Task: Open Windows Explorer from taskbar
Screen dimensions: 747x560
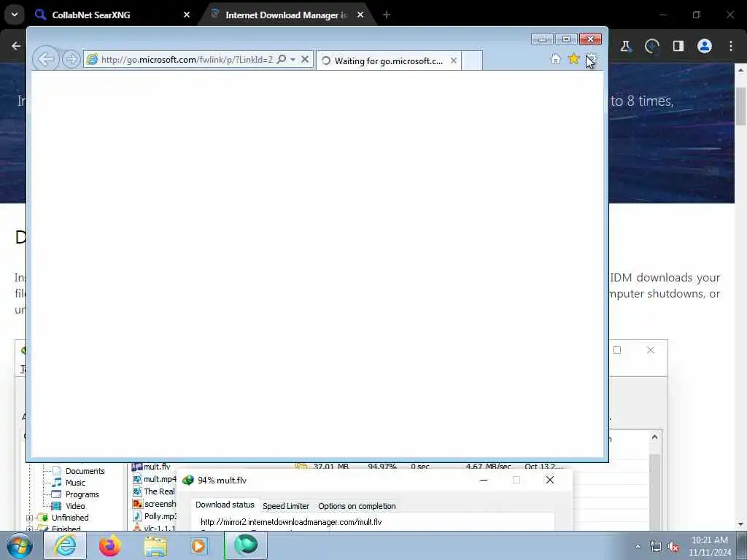Action: 155,546
